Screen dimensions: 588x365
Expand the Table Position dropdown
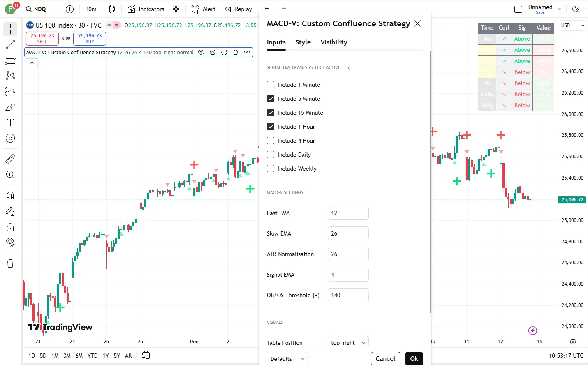[x=348, y=342]
